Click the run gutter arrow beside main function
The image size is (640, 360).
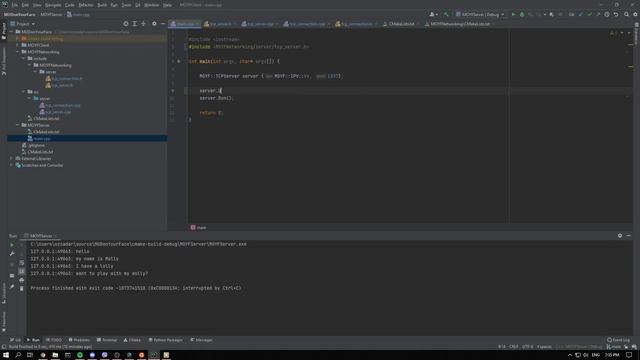[x=179, y=61]
